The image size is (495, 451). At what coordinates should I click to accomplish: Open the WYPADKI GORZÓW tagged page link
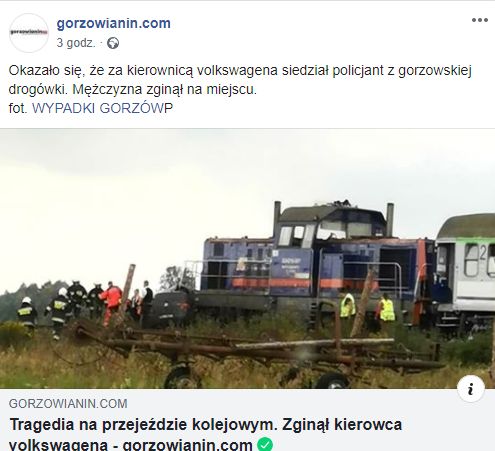[x=102, y=108]
